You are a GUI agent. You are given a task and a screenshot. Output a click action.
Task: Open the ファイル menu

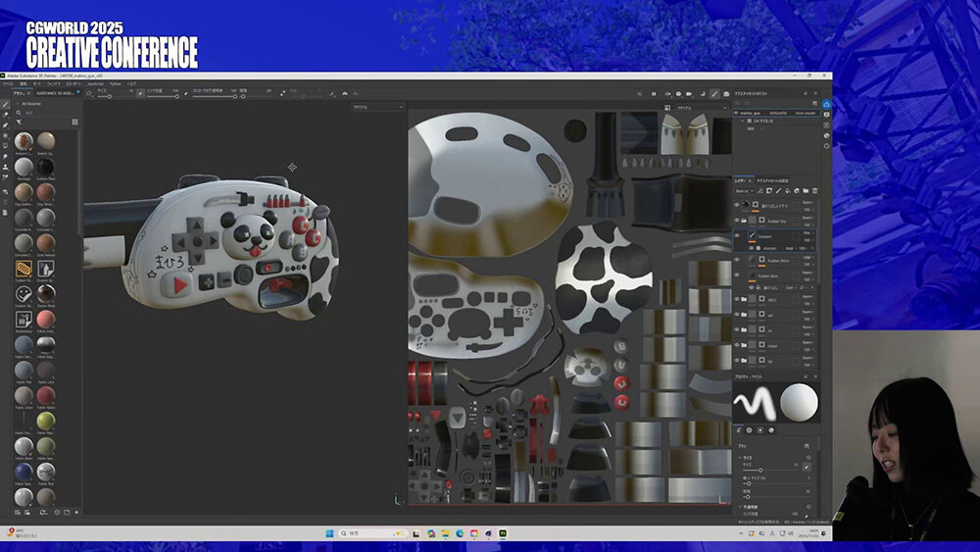(x=7, y=84)
